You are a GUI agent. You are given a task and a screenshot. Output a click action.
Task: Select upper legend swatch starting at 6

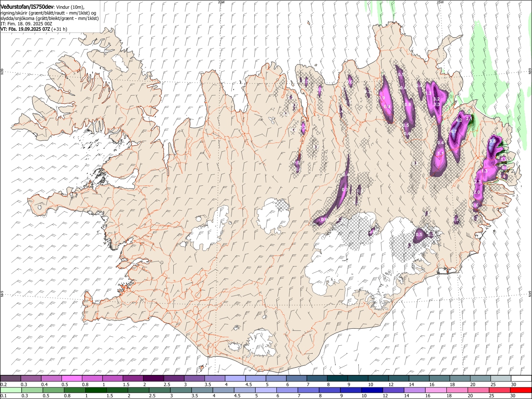coord(296,379)
